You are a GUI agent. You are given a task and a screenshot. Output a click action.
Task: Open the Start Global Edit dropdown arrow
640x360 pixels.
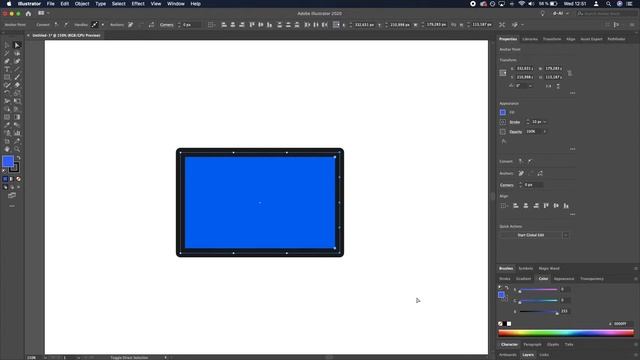tap(565, 235)
